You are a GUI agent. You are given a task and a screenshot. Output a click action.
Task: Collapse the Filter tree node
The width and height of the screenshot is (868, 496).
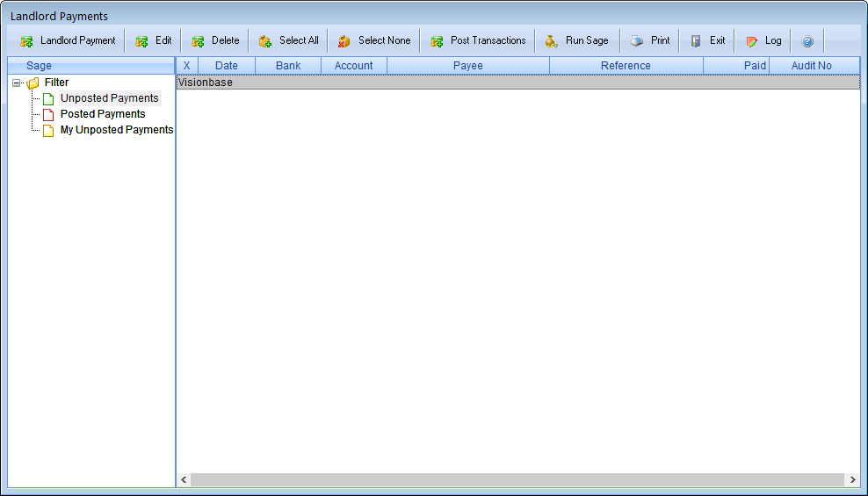click(16, 83)
